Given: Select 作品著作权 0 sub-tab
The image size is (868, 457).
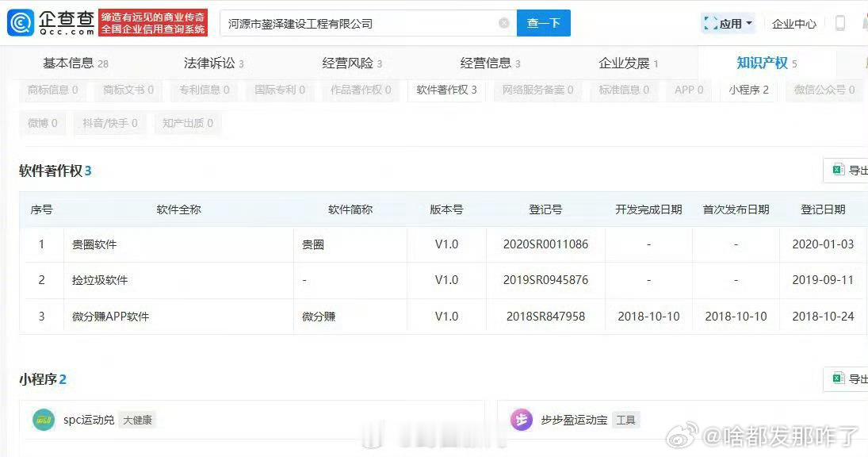Looking at the screenshot, I should tap(361, 90).
